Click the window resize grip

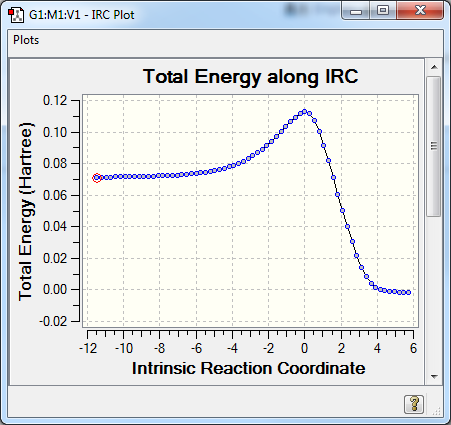click(x=437, y=411)
